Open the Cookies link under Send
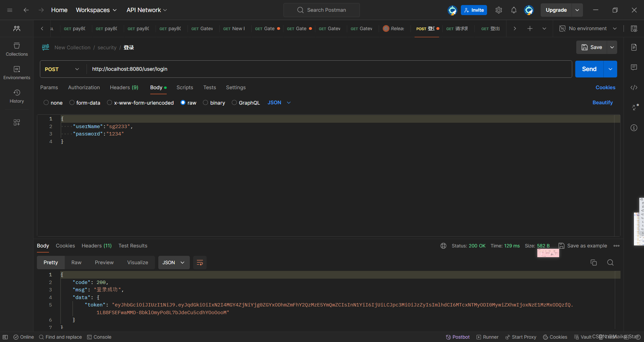 (605, 88)
